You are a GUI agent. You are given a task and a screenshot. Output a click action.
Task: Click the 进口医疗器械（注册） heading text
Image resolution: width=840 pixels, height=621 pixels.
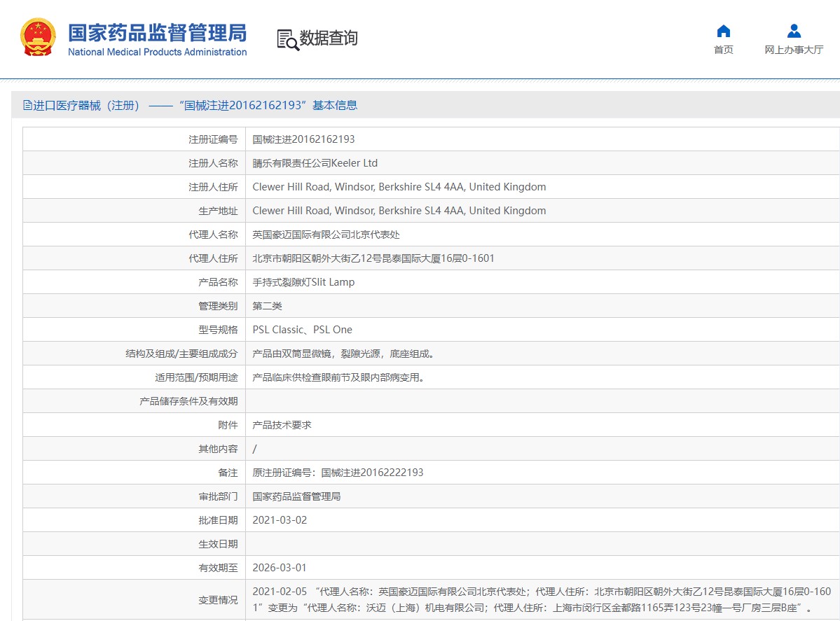86,106
